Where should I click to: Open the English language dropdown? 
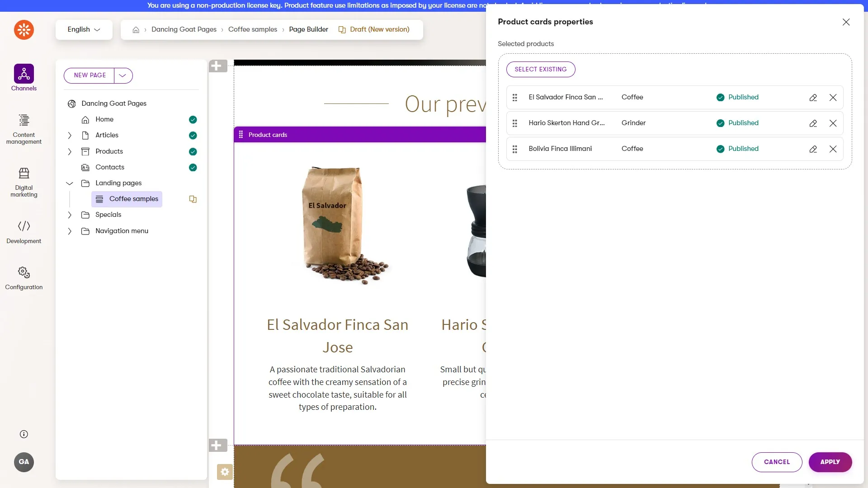84,29
